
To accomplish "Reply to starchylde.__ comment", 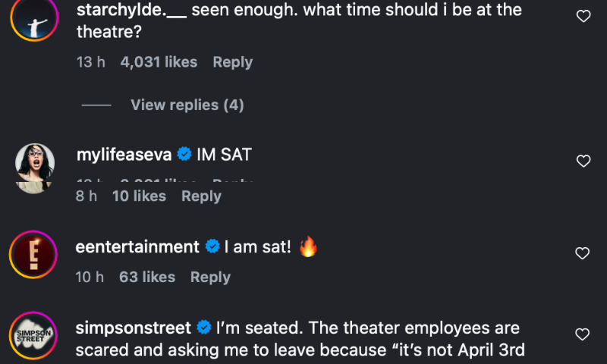I will click(x=232, y=62).
